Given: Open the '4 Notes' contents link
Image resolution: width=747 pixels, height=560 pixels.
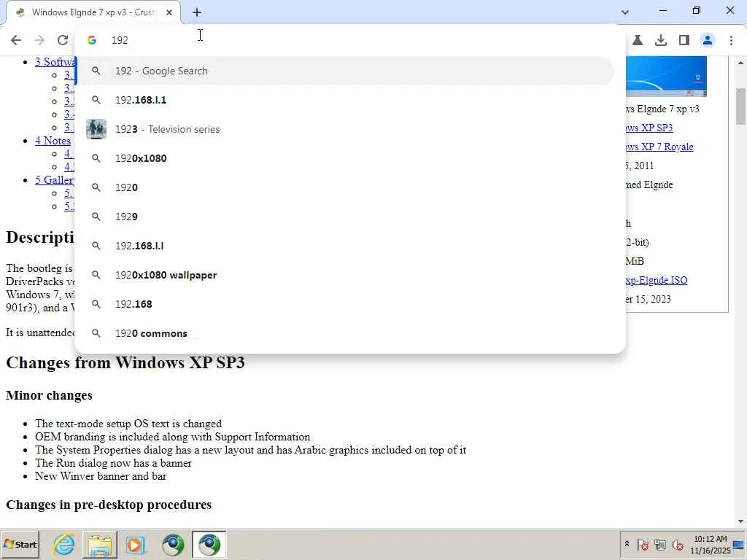Looking at the screenshot, I should [53, 141].
